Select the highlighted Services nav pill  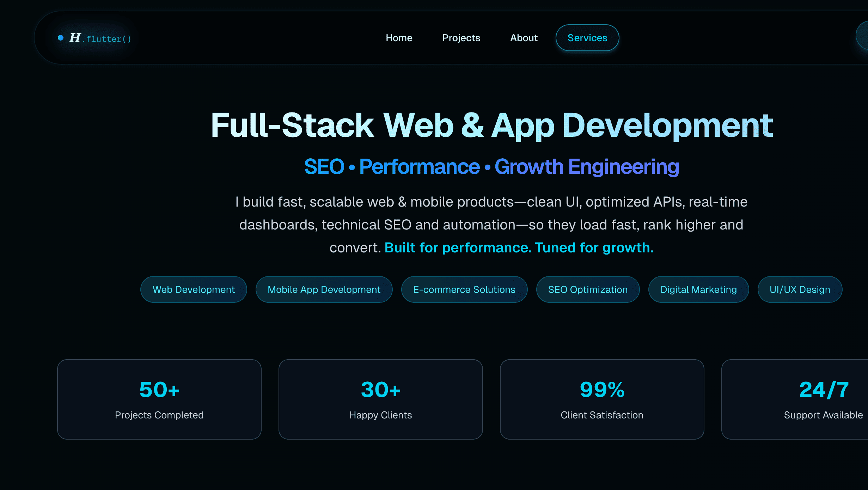pos(587,38)
